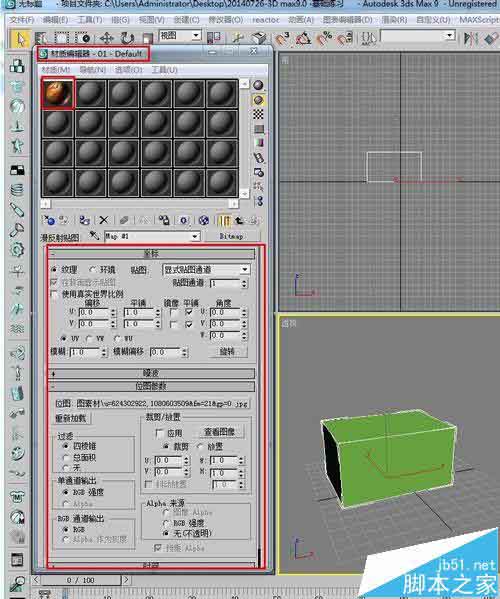Choose the rectangular selection region tool
The height and width of the screenshot is (599, 500).
pos(62,38)
